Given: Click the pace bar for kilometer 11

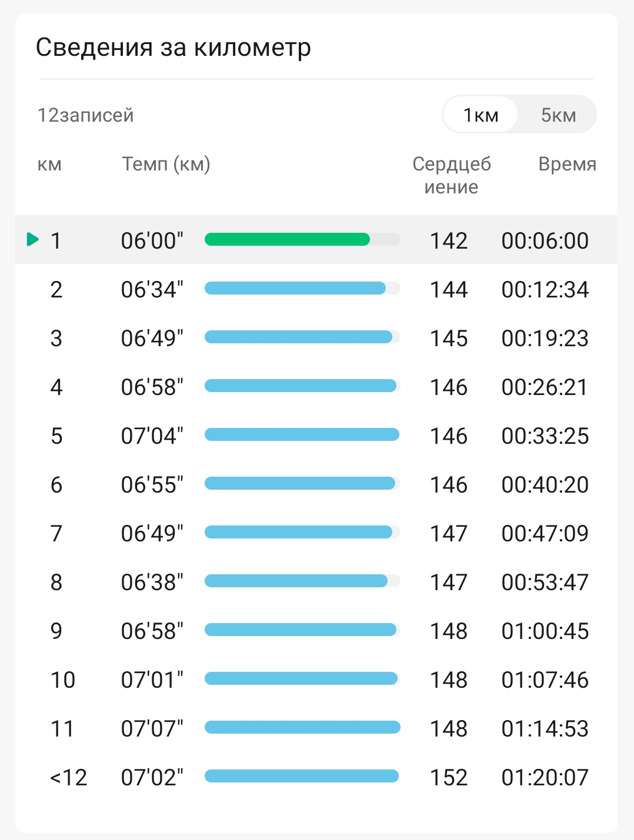Looking at the screenshot, I should (x=302, y=728).
